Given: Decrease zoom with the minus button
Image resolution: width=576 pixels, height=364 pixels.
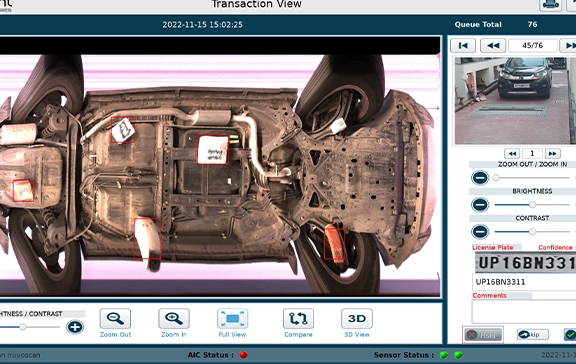Looking at the screenshot, I should click(x=480, y=178).
